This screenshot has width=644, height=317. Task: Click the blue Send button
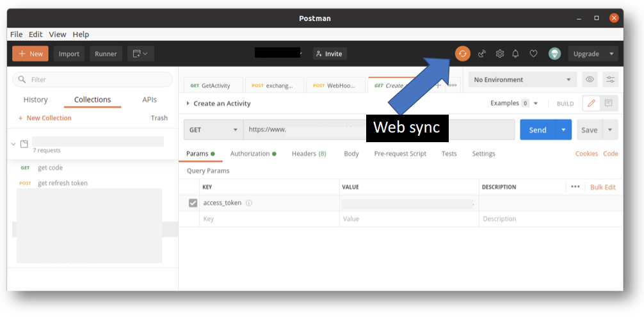point(538,130)
